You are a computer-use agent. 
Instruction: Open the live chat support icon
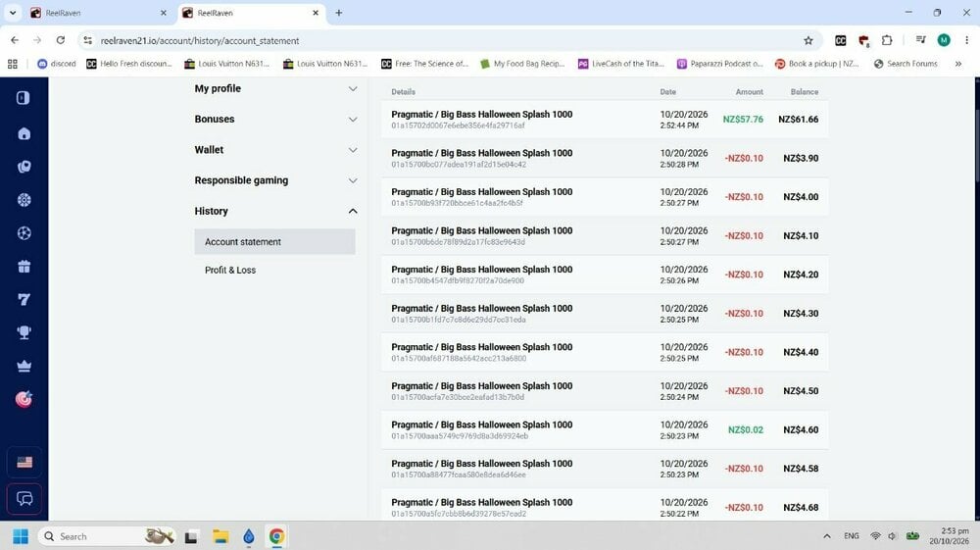(24, 499)
